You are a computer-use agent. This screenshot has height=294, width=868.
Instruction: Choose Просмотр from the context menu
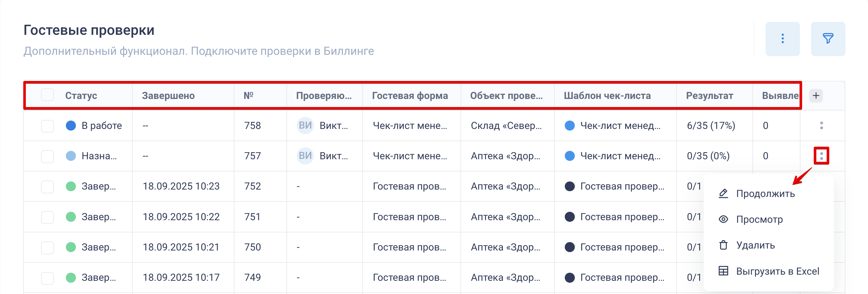pos(759,219)
